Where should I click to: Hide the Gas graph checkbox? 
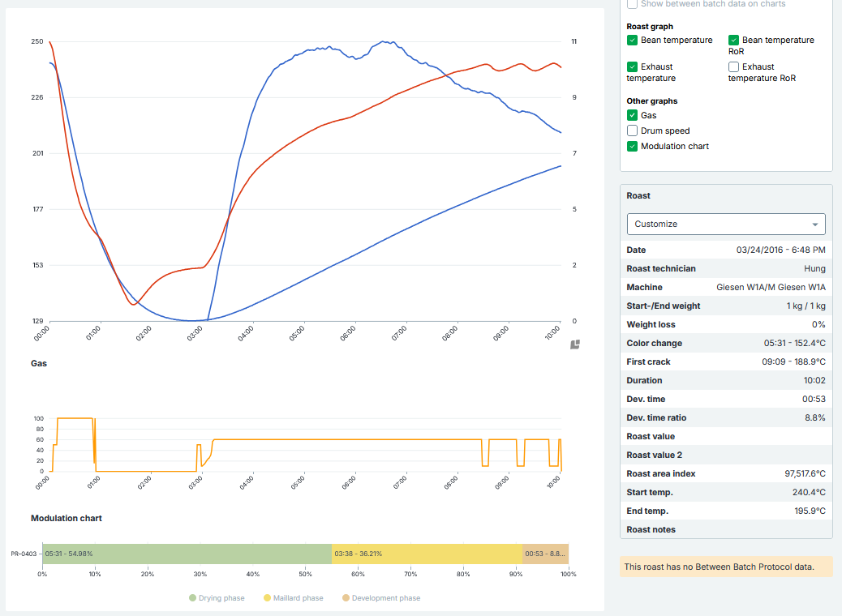coord(632,116)
